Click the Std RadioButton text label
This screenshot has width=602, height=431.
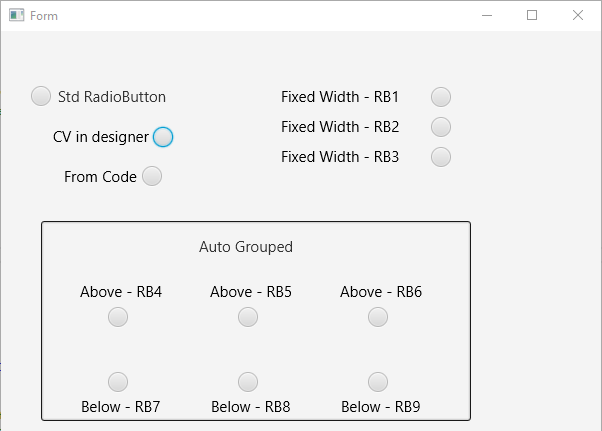coord(112,97)
